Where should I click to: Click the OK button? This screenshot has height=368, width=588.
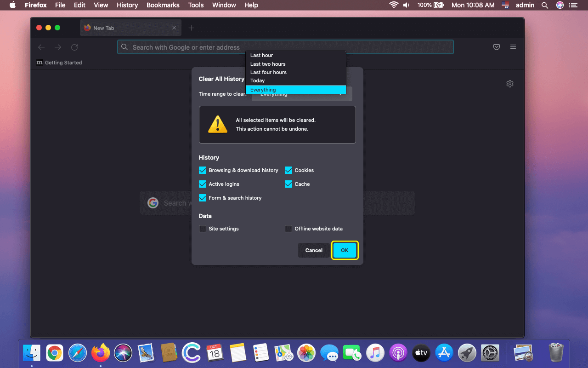coord(345,250)
